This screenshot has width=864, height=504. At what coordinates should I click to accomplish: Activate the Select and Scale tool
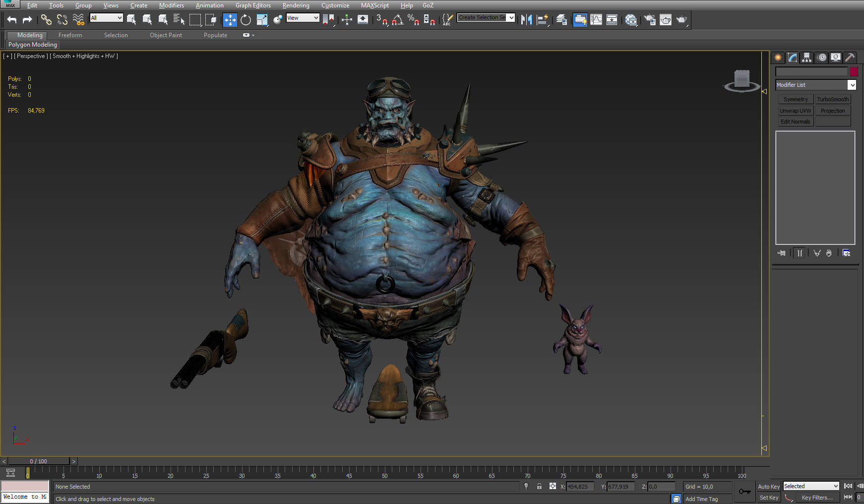pos(262,19)
